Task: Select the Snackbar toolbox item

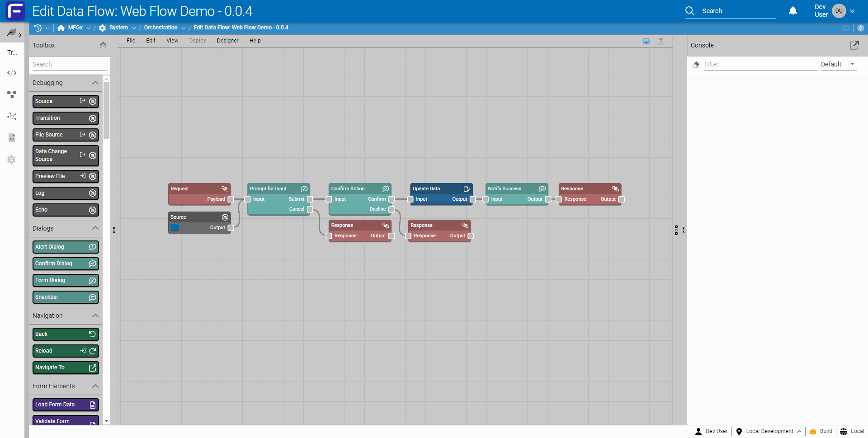Action: [x=66, y=297]
